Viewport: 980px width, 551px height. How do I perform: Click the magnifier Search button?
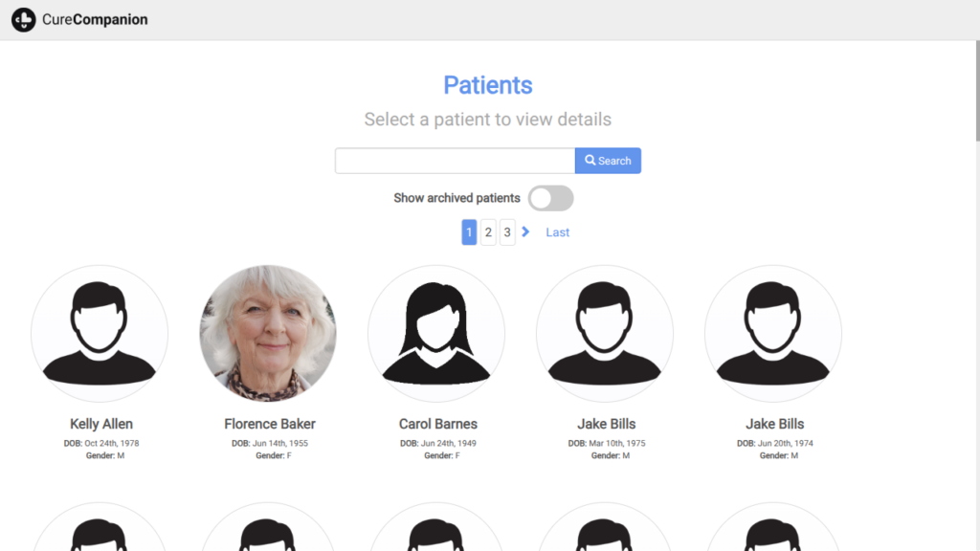click(608, 161)
